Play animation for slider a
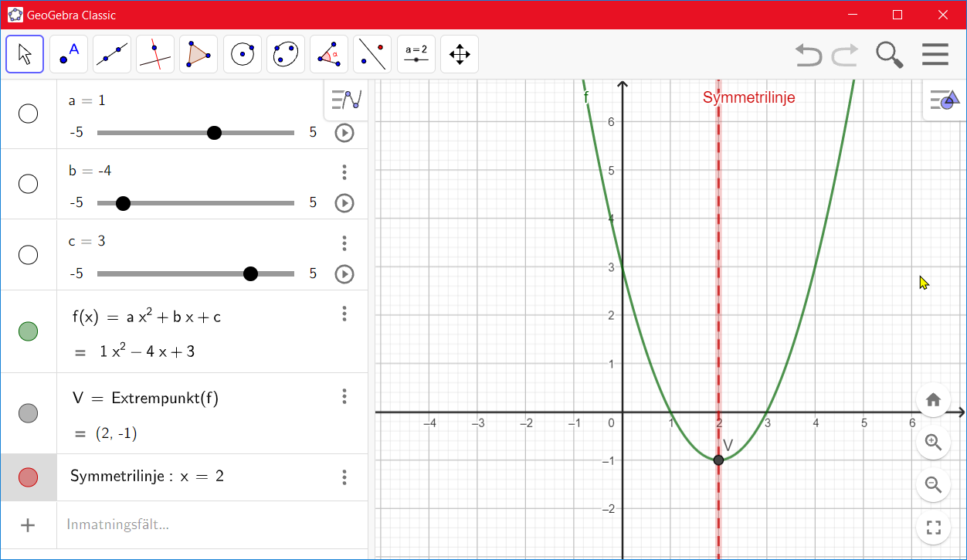967x560 pixels. click(x=344, y=133)
